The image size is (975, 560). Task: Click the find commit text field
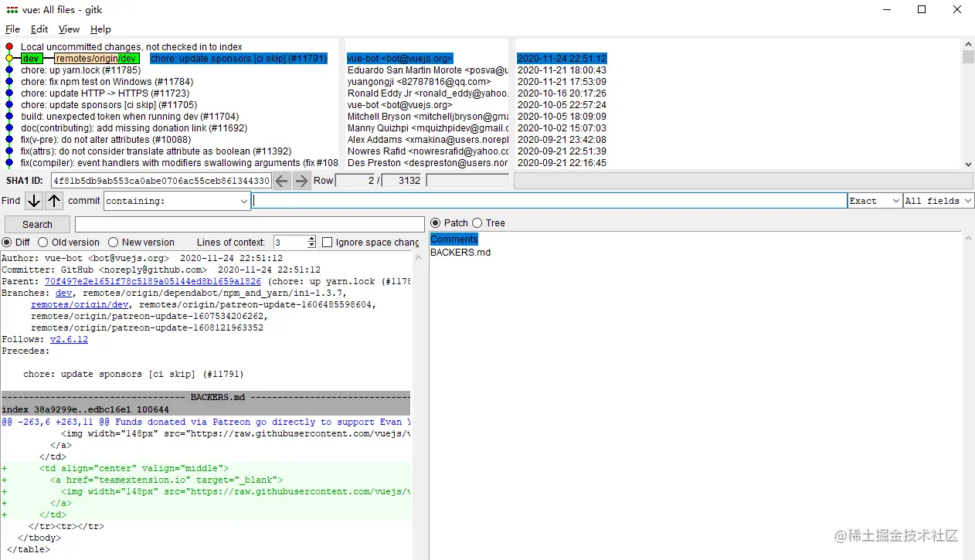coord(550,201)
